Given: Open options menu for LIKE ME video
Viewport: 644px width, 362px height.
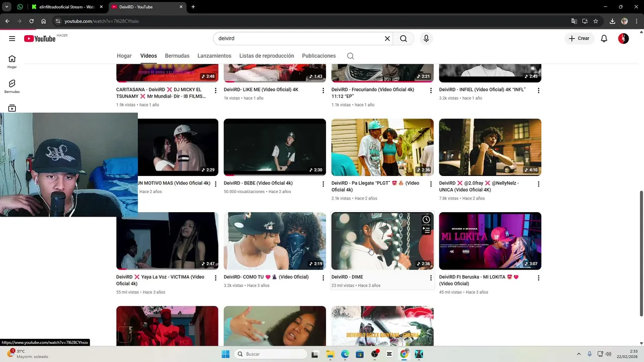Looking at the screenshot, I should click(x=323, y=90).
